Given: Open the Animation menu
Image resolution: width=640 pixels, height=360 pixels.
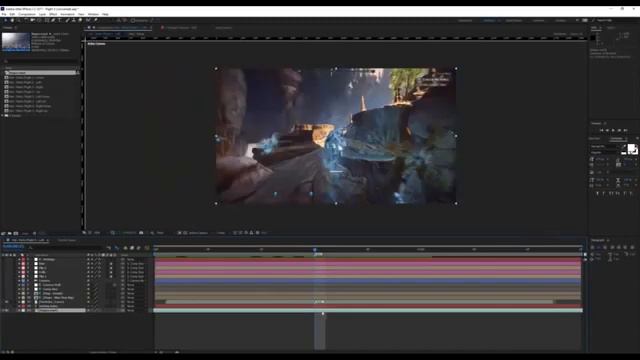Looking at the screenshot, I should 67,14.
